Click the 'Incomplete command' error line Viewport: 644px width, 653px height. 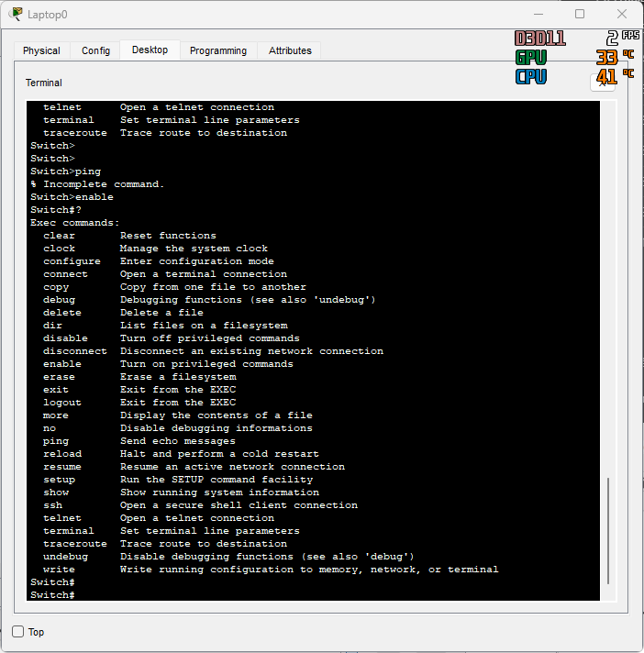pos(97,184)
